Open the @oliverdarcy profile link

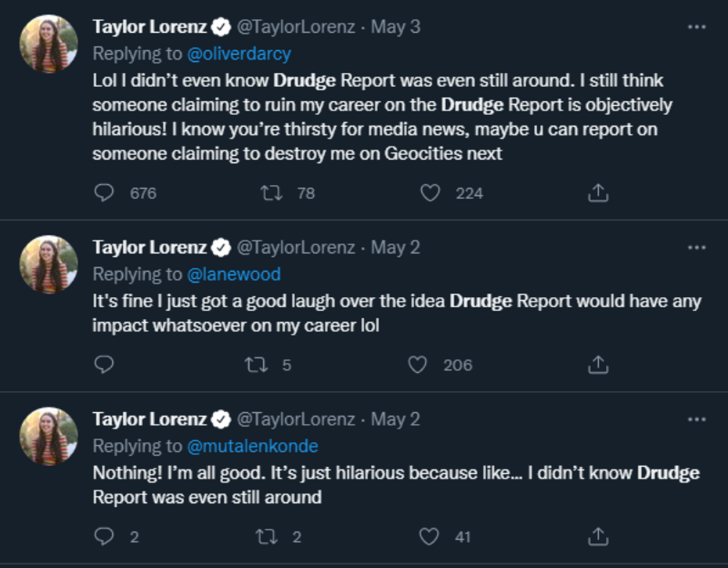pyautogui.click(x=239, y=53)
